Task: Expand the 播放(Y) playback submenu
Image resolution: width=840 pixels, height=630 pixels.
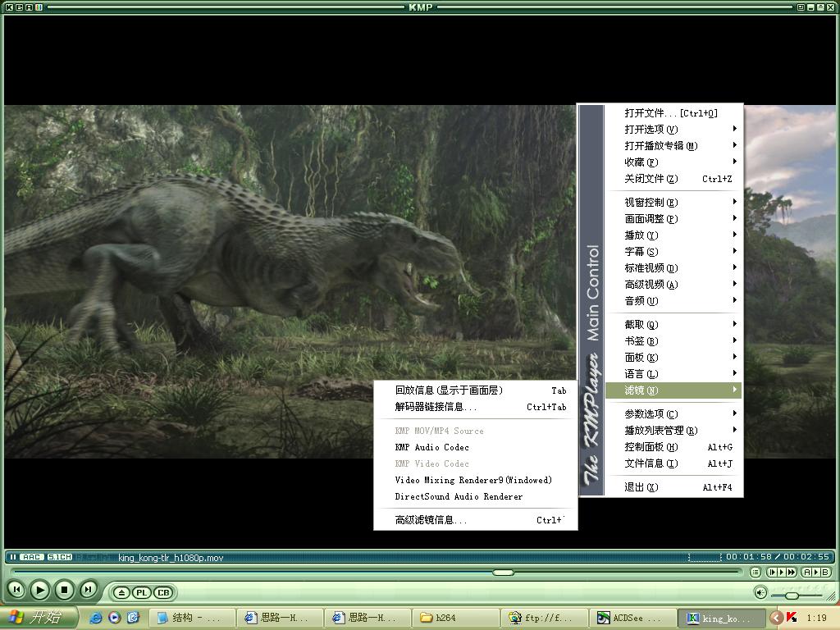Action: pyautogui.click(x=673, y=235)
